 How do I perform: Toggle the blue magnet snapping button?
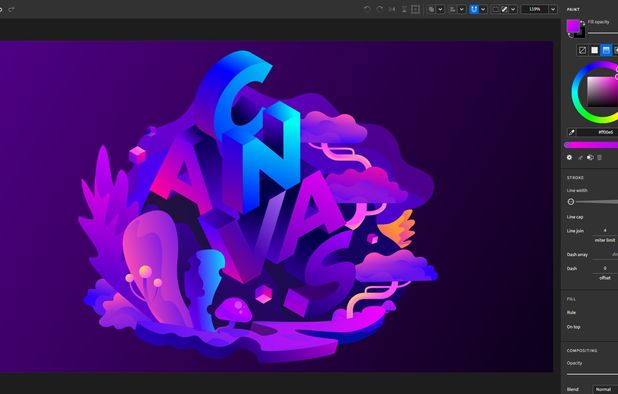click(x=474, y=9)
